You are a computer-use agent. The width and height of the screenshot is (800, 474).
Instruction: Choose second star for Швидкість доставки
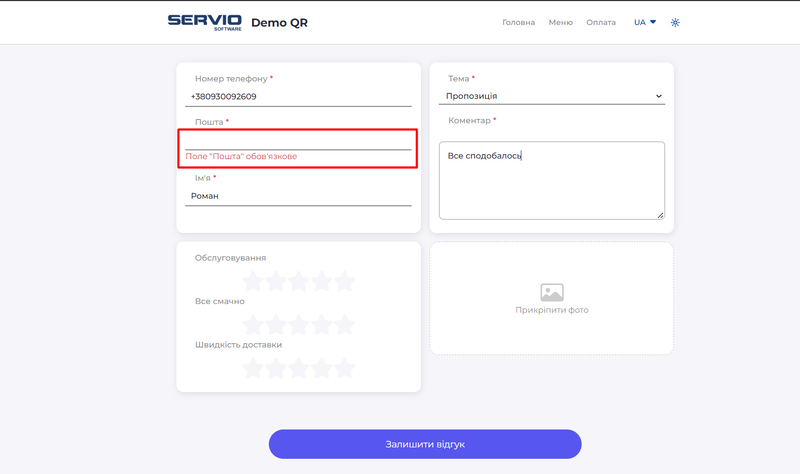click(x=276, y=368)
